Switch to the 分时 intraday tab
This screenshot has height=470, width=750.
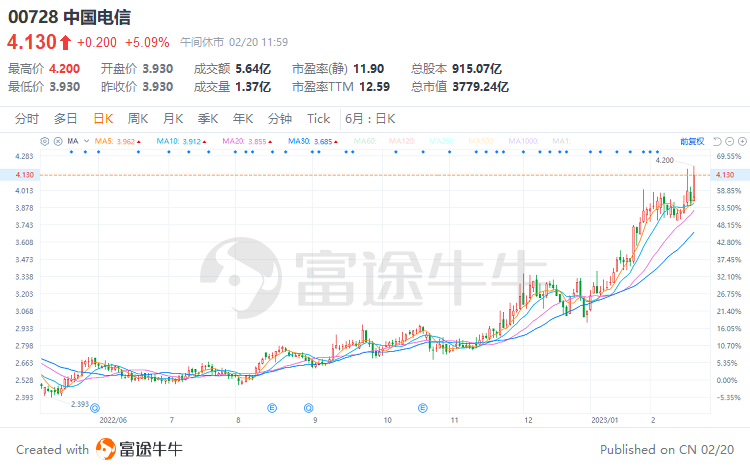pyautogui.click(x=27, y=119)
